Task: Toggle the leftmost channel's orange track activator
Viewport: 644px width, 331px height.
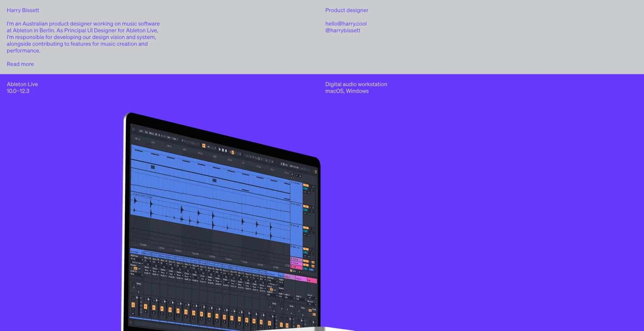Action: 133,305
